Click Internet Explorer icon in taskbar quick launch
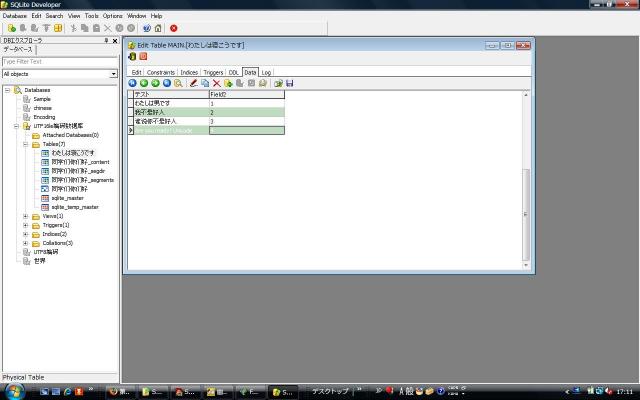Screen dimensions: 640x400 [67, 391]
